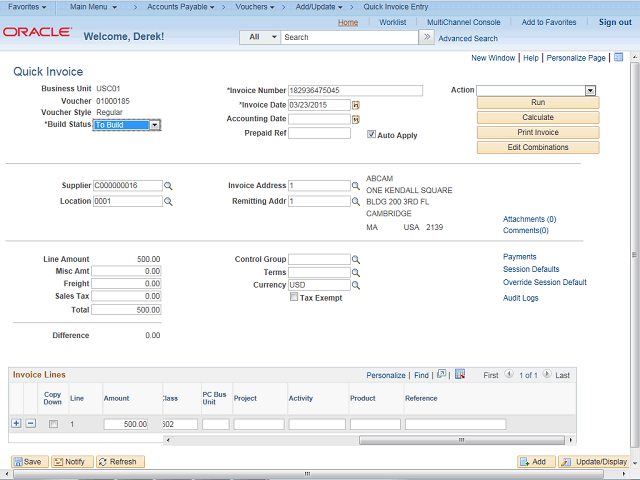Delete the invoice line row
The height and width of the screenshot is (480, 640).
30,424
